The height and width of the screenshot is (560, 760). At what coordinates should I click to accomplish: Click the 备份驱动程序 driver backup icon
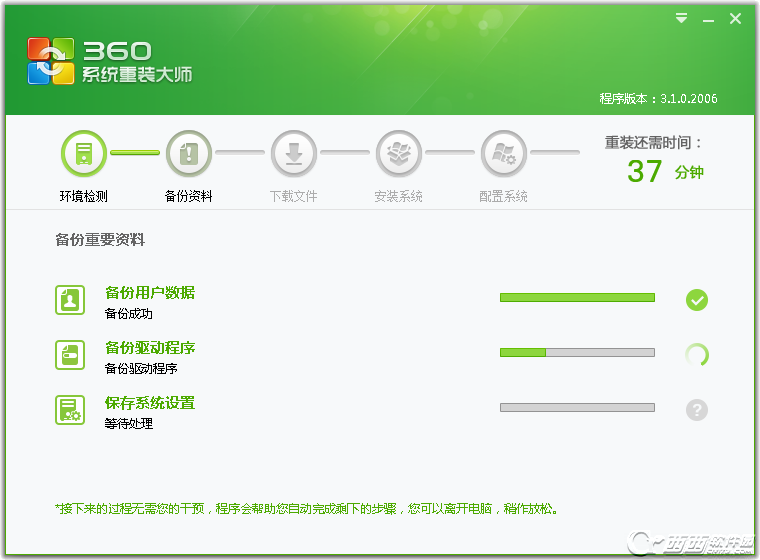[70, 355]
